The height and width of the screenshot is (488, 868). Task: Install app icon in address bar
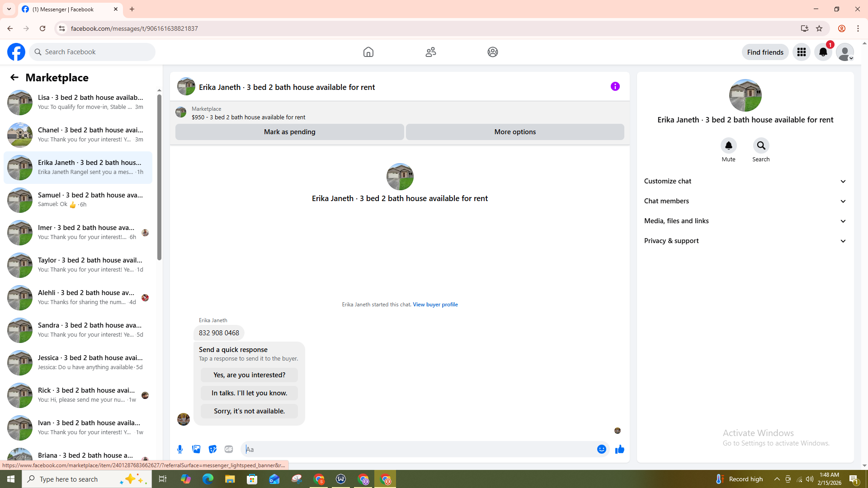(x=805, y=28)
